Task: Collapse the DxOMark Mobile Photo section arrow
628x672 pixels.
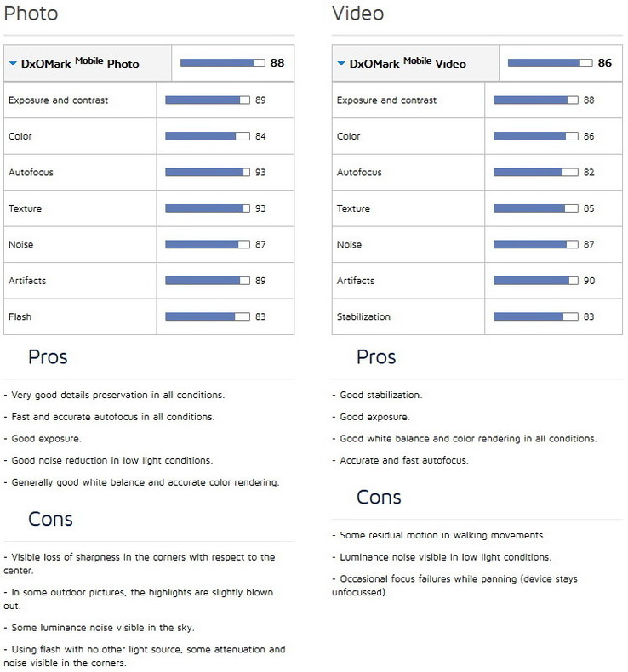Action: coord(13,64)
